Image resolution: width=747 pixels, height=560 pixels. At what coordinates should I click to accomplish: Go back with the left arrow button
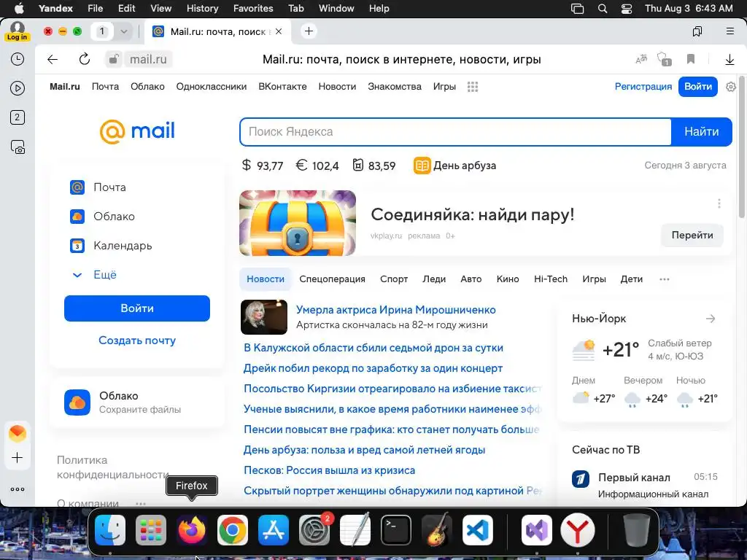[53, 59]
